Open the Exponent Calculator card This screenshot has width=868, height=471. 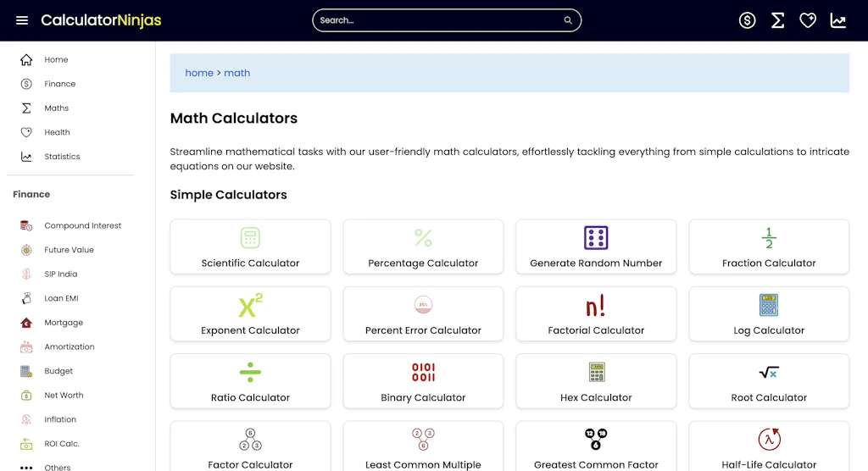250,313
